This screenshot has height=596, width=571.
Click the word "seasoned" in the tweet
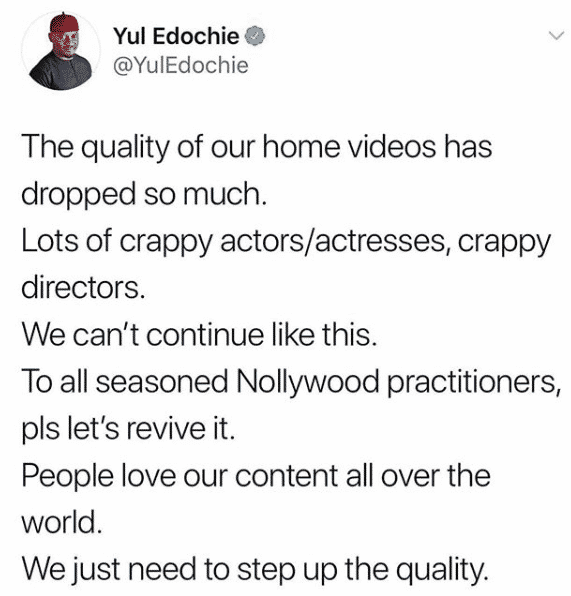point(162,382)
